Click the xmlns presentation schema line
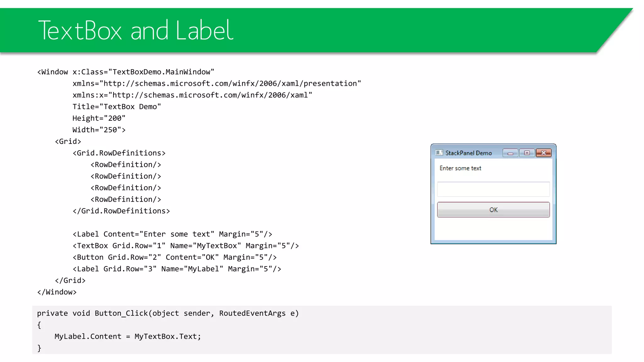The image size is (644, 362). (217, 84)
